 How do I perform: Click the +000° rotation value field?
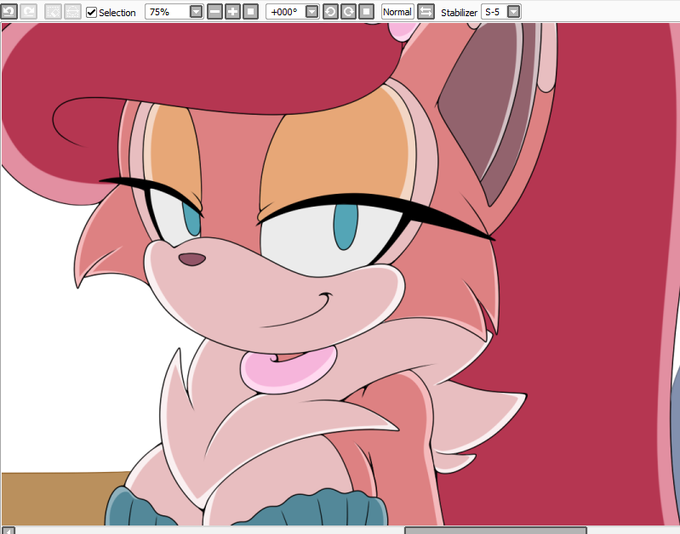click(x=286, y=12)
